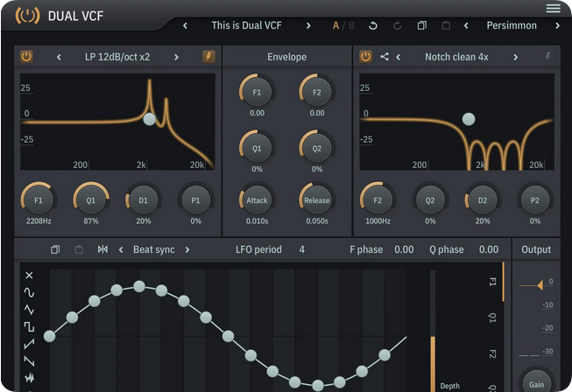Click the Q1 resonance knob showing 87%
Screen dimensions: 572x392
(x=91, y=200)
